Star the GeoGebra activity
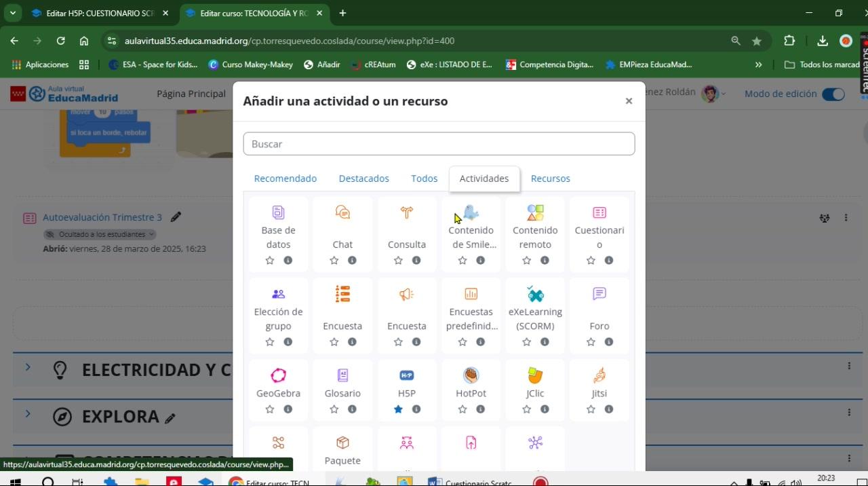This screenshot has width=868, height=486. pyautogui.click(x=270, y=409)
